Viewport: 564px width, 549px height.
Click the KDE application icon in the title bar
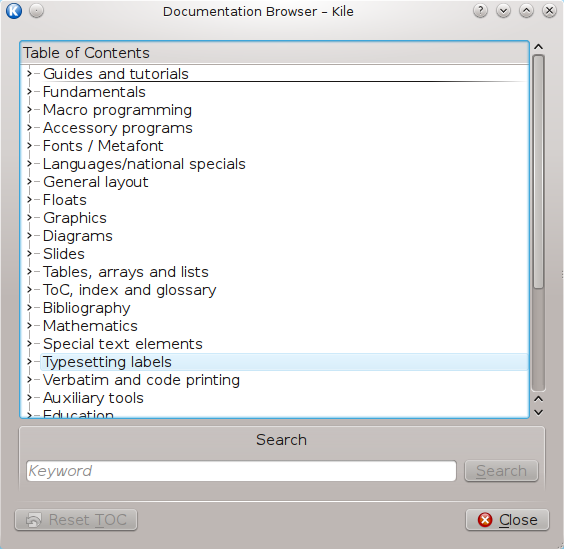click(14, 11)
